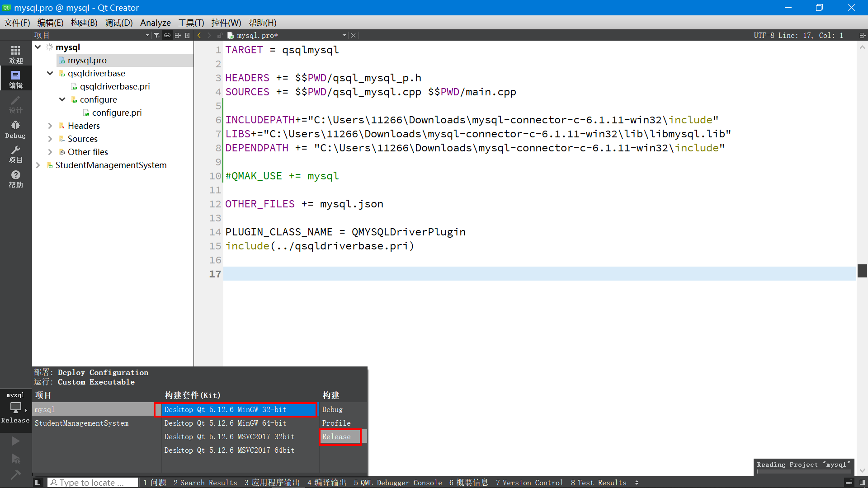This screenshot has height=488, width=868.
Task: Switch to Debug mode in sidebar
Action: coord(15,129)
